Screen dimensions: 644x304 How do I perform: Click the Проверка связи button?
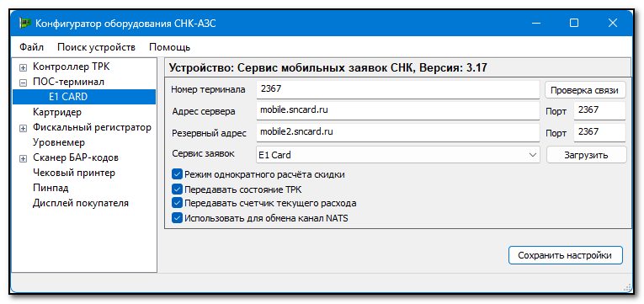(585, 90)
